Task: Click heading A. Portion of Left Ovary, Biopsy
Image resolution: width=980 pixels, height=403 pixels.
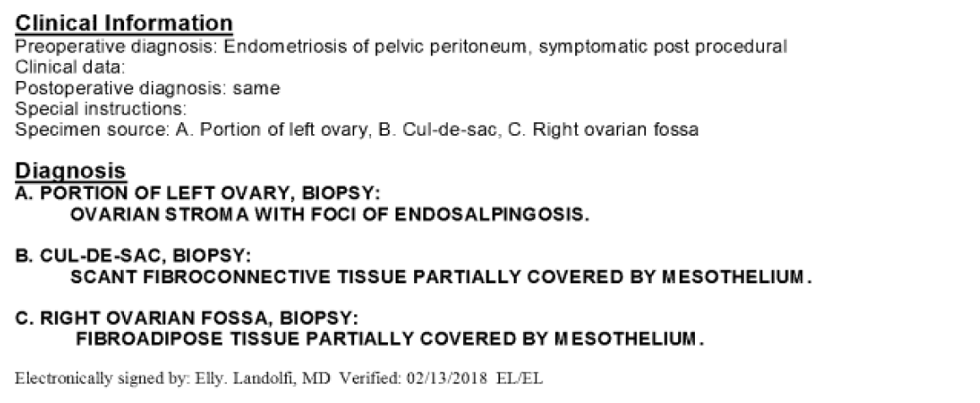Action: (197, 192)
